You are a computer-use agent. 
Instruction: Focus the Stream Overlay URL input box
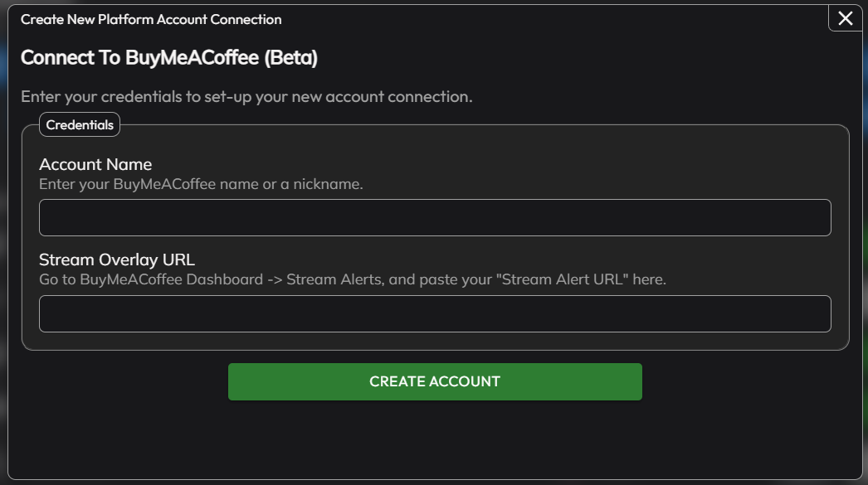pos(435,313)
